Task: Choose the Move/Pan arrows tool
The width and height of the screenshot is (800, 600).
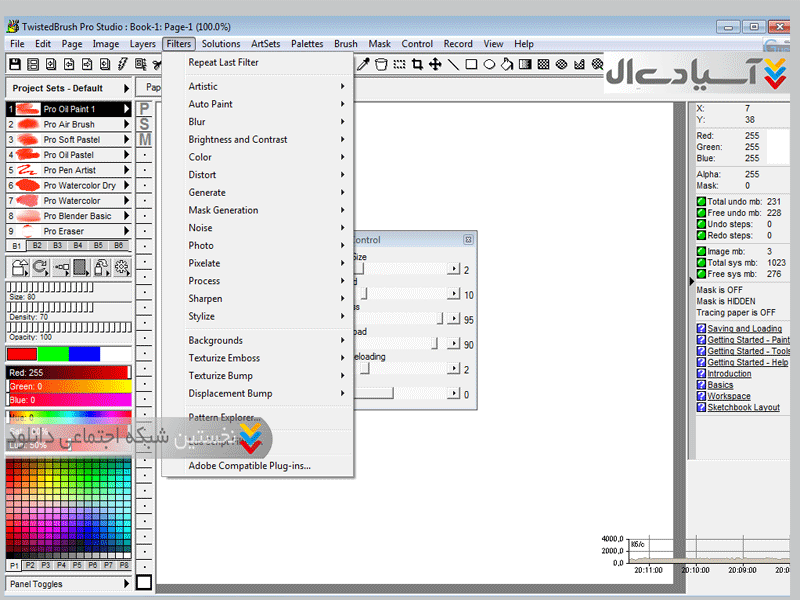Action: pyautogui.click(x=435, y=64)
